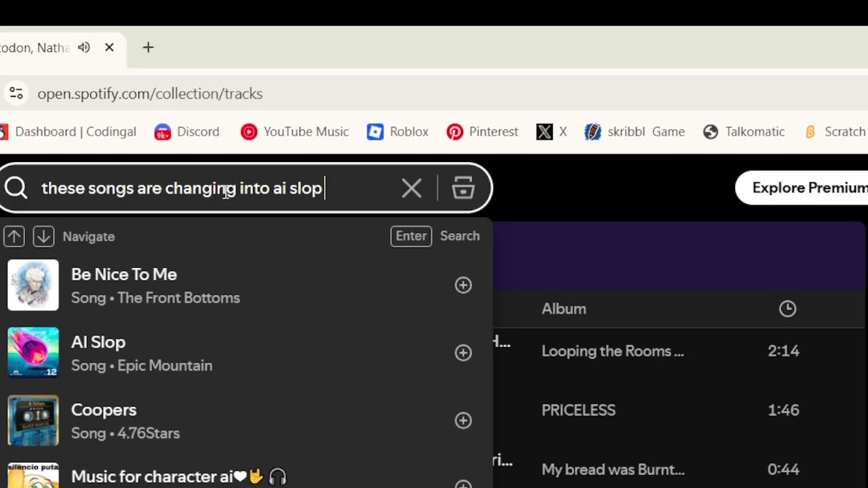Click the 0:44 track duration

(x=783, y=470)
